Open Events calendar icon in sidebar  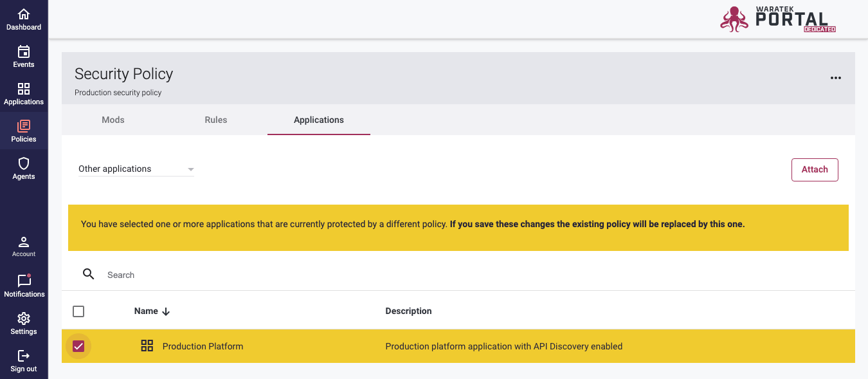click(x=24, y=51)
